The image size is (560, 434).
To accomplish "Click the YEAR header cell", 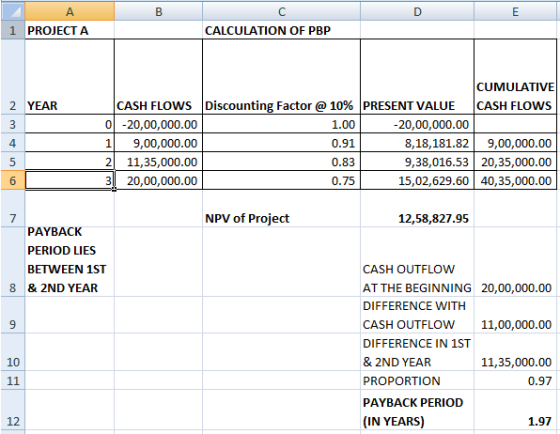I will [x=70, y=77].
